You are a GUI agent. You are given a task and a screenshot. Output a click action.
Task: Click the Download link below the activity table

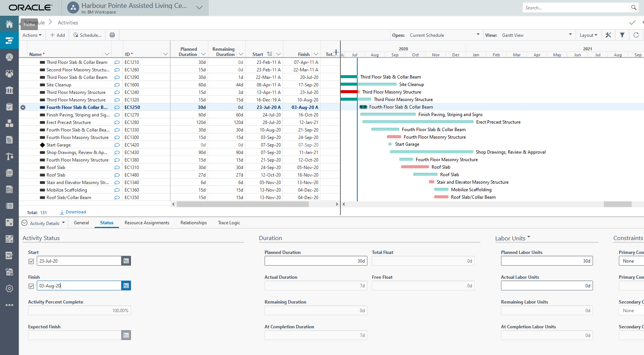coord(72,212)
